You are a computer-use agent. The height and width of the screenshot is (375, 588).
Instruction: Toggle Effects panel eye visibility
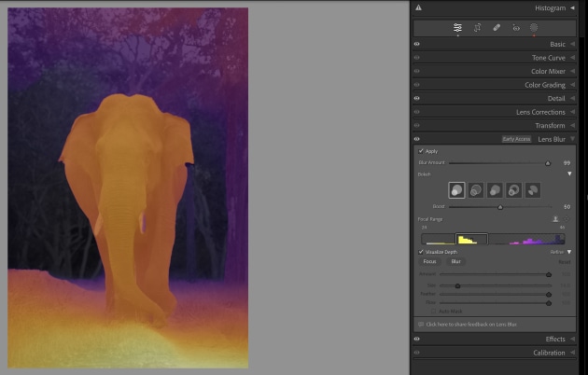[x=416, y=339]
